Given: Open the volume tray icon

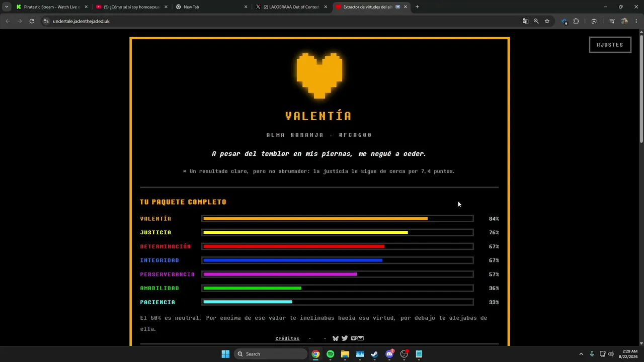Looking at the screenshot, I should pyautogui.click(x=611, y=354).
